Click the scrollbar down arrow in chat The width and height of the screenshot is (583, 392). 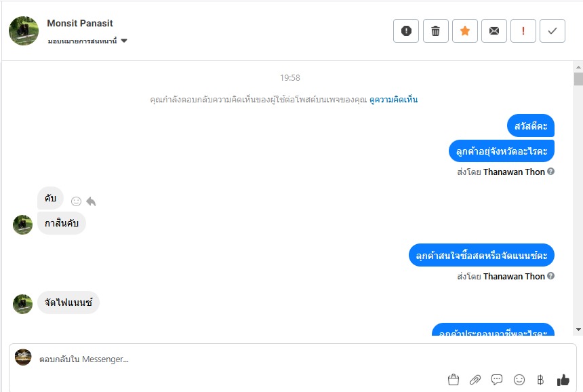(578, 330)
